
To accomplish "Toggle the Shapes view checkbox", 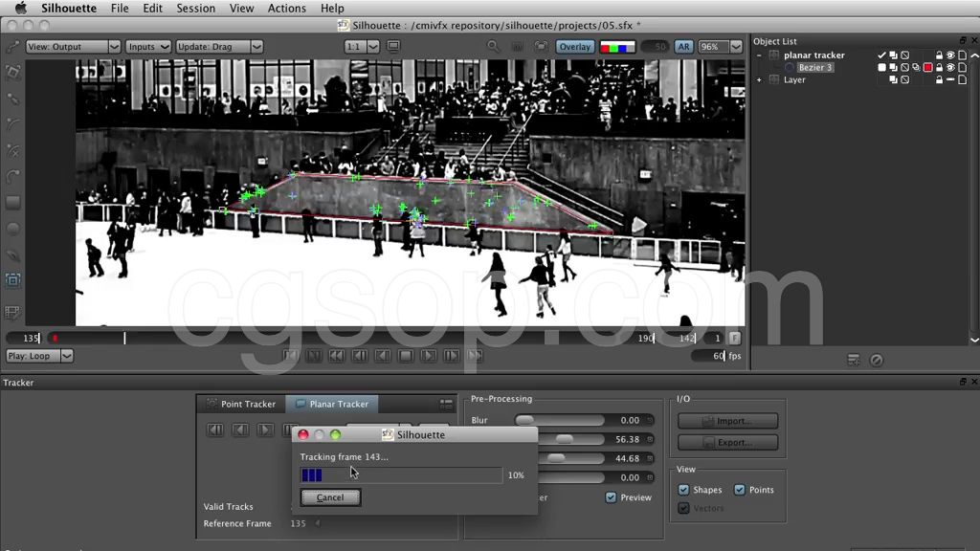I will (x=683, y=490).
